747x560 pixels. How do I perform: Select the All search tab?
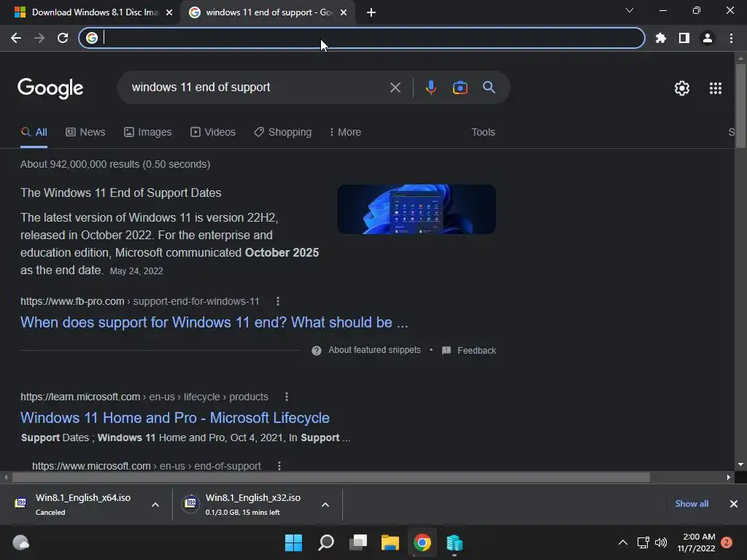pyautogui.click(x=34, y=133)
